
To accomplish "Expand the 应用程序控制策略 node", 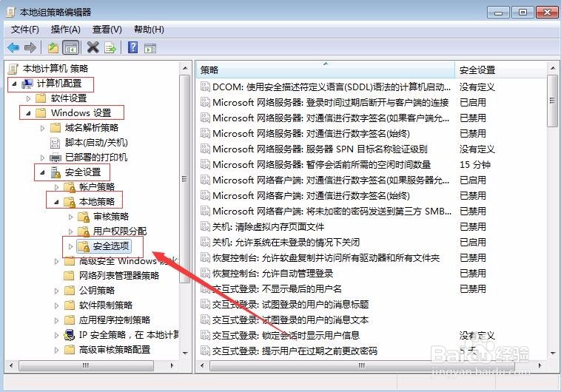I will 56,320.
